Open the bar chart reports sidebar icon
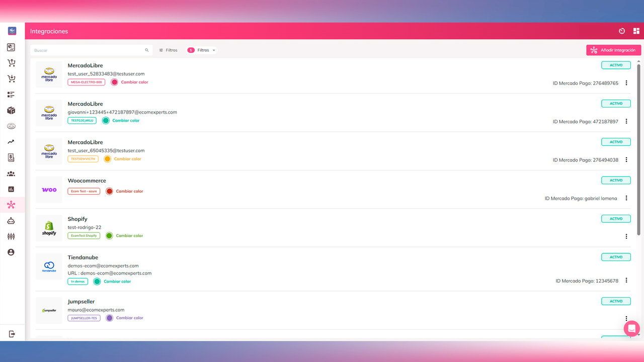644x362 pixels. (11, 190)
